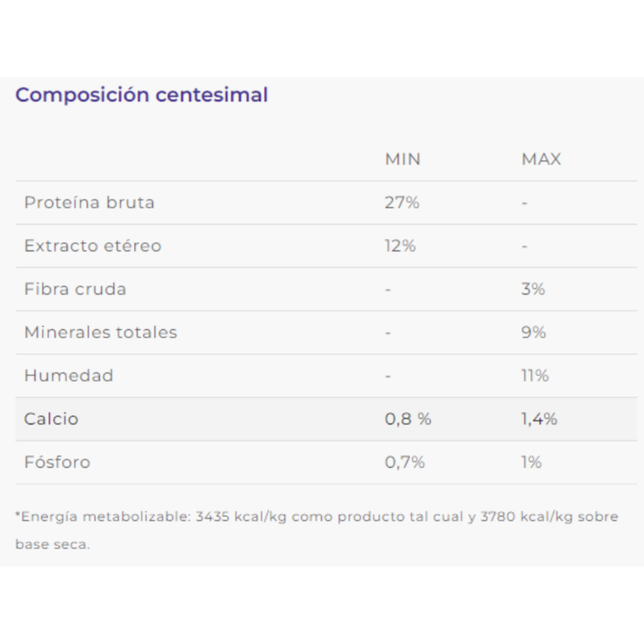Viewport: 644px width, 644px height.
Task: Click the "Composición centesimal" heading
Action: coord(142,95)
